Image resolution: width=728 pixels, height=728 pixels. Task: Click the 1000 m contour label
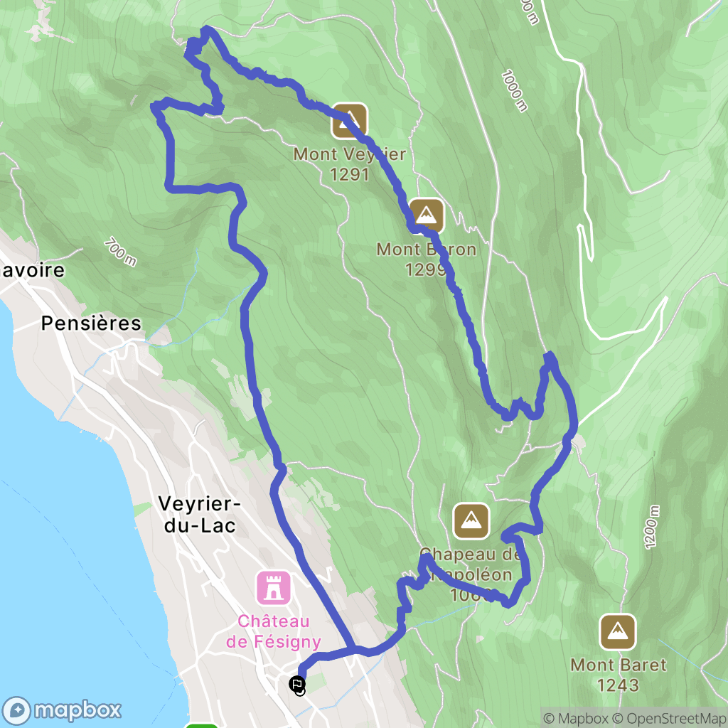tap(515, 91)
